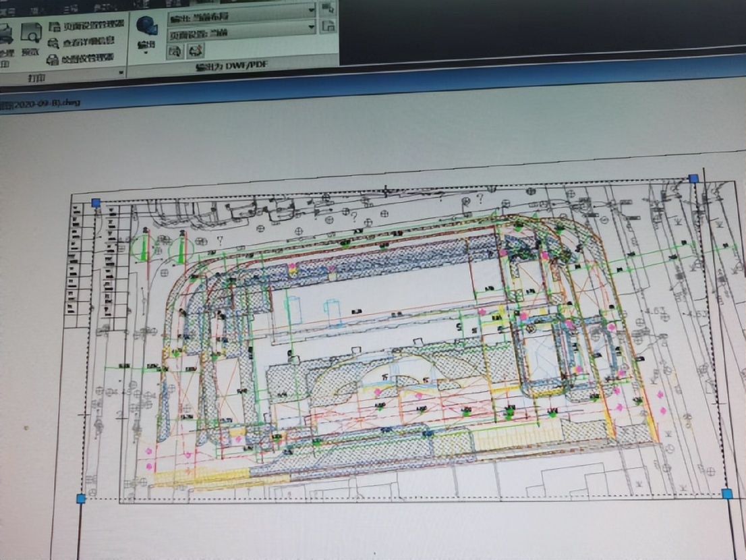The height and width of the screenshot is (560, 746).
Task: Click the top-left blue viewport grip
Action: pyautogui.click(x=96, y=202)
